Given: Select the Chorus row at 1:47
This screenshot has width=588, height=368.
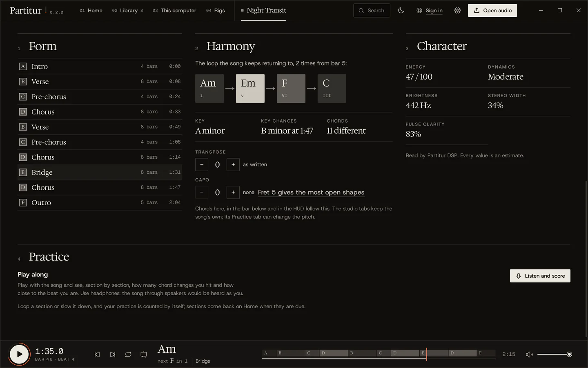Looking at the screenshot, I should pyautogui.click(x=100, y=187).
